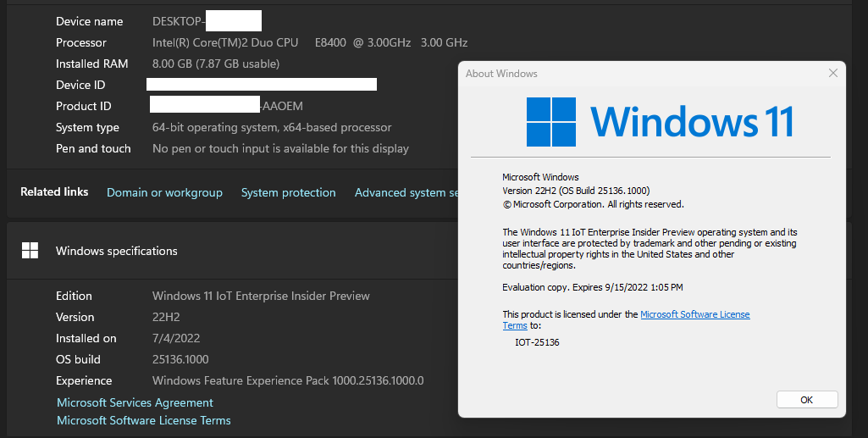Open Advanced system settings link
This screenshot has height=438, width=868.
click(x=406, y=192)
